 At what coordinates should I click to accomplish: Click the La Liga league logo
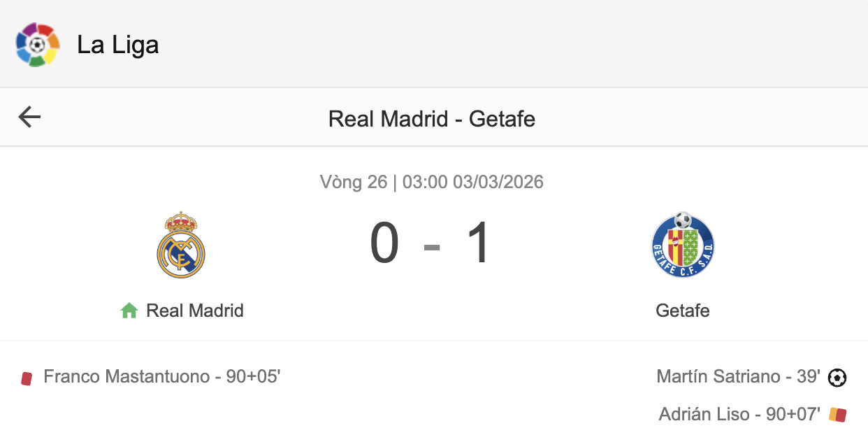(38, 45)
